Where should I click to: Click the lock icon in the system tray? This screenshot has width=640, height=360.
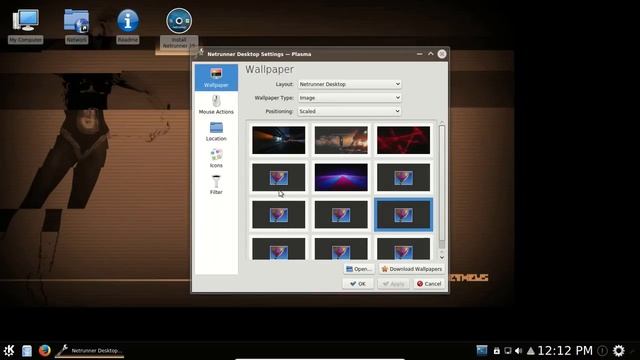click(496, 351)
